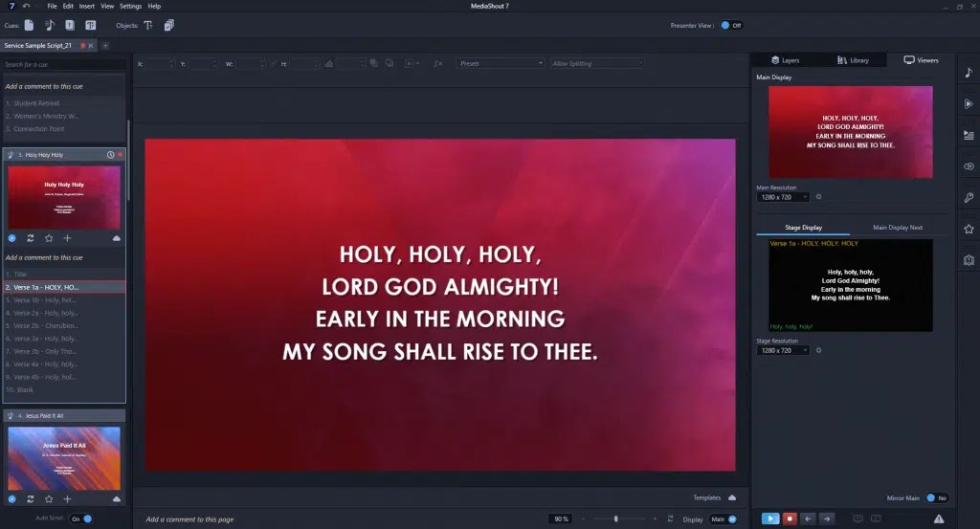Open the sidebar favorites star panel

pos(969,229)
